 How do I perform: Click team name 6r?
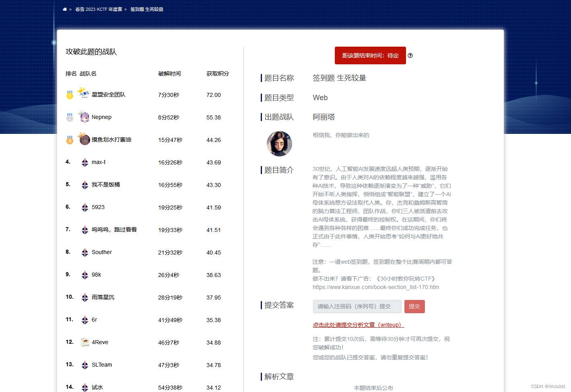[94, 320]
